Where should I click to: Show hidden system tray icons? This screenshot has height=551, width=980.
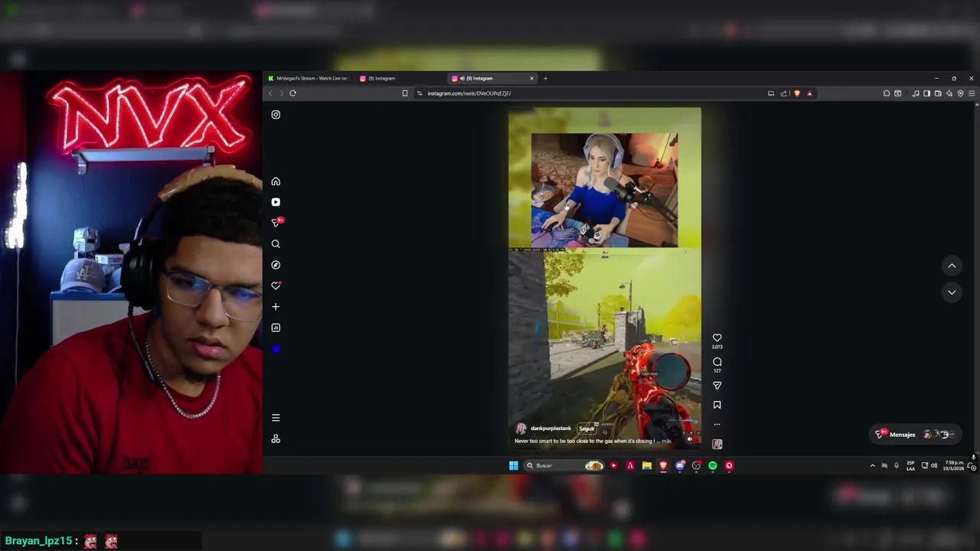coord(872,465)
